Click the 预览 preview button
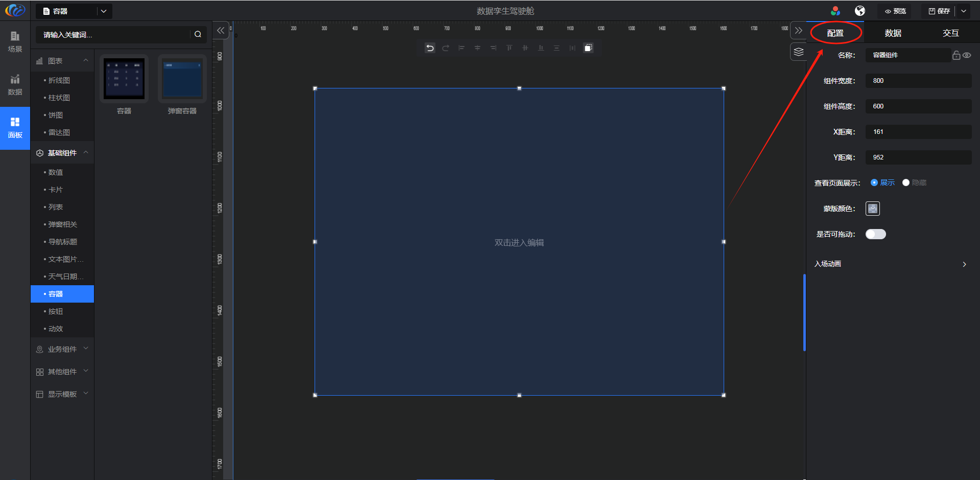Image resolution: width=980 pixels, height=480 pixels. 895,11
